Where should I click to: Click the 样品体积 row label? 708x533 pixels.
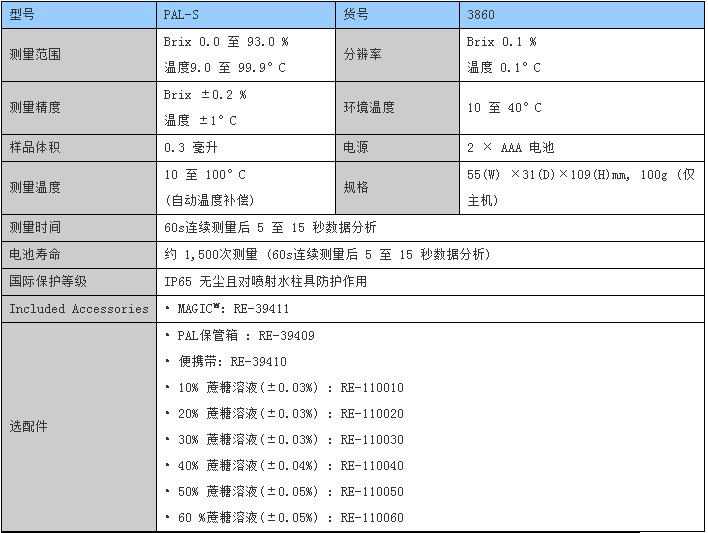[34, 147]
